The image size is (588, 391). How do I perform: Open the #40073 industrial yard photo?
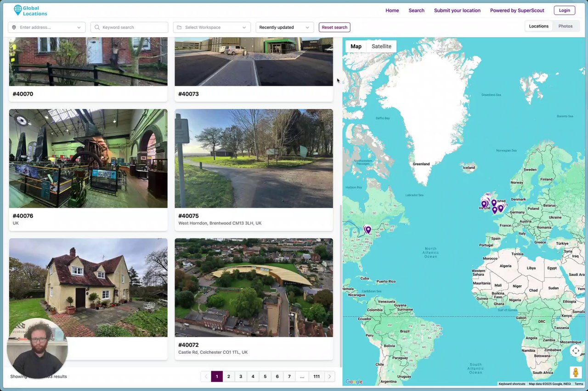click(x=254, y=62)
